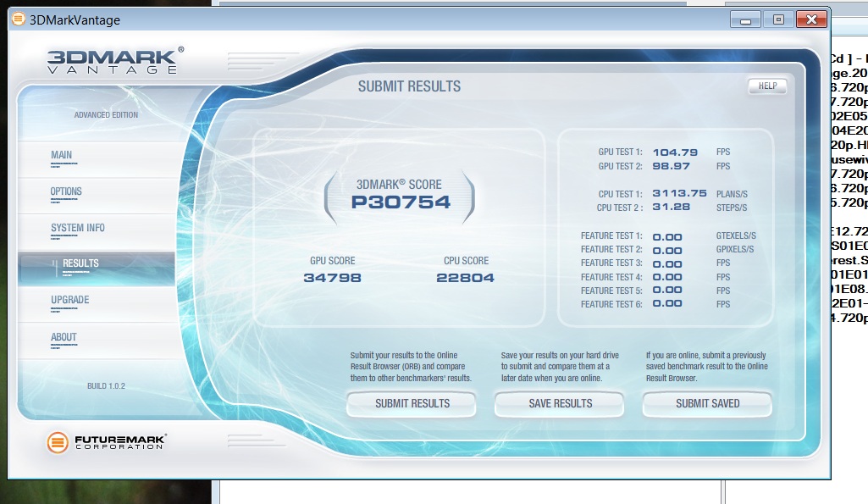Click the STEPS/S unit label

732,208
